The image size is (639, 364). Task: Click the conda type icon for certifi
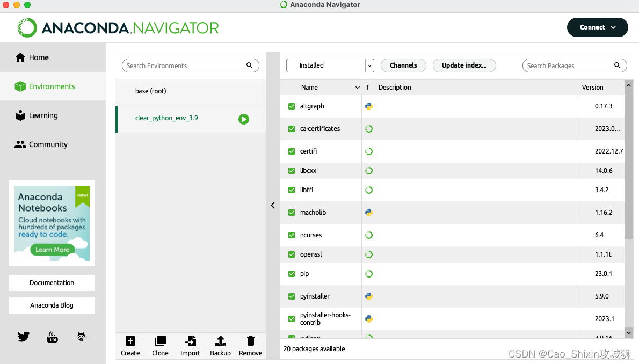369,151
